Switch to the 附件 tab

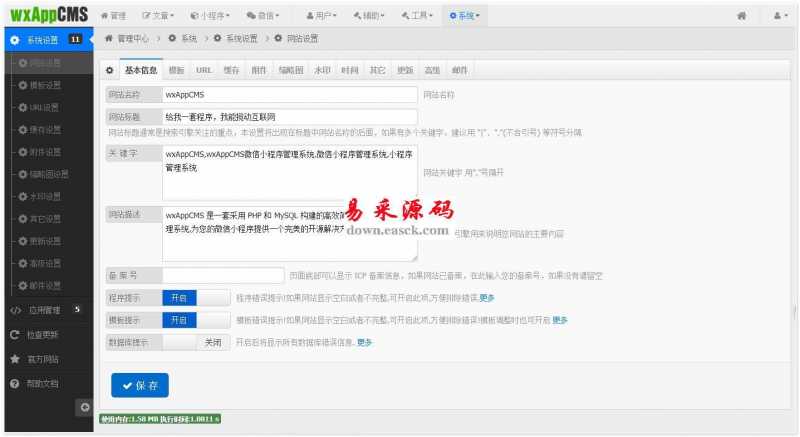pos(259,70)
